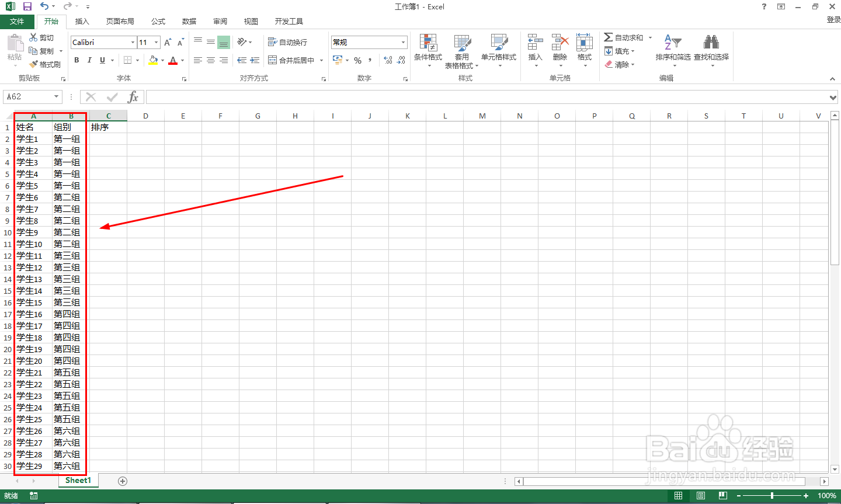
Task: Switch to Page Layout view in status bar
Action: click(x=701, y=496)
